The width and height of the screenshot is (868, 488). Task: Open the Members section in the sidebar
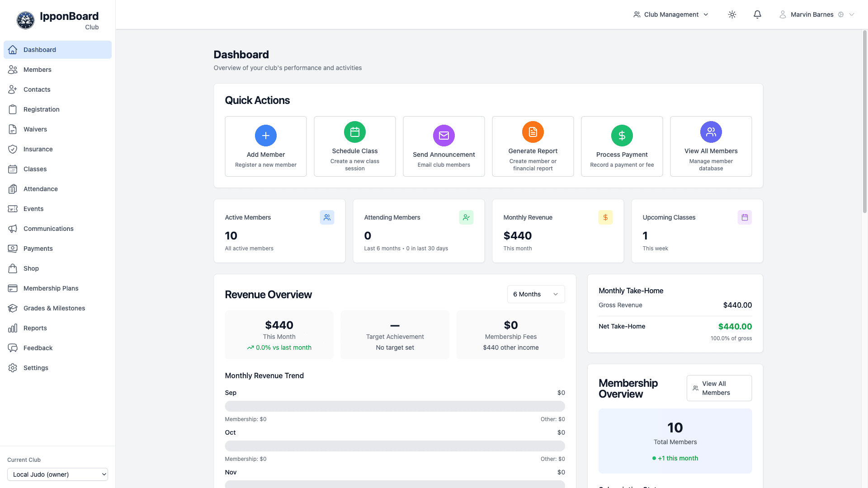[37, 70]
